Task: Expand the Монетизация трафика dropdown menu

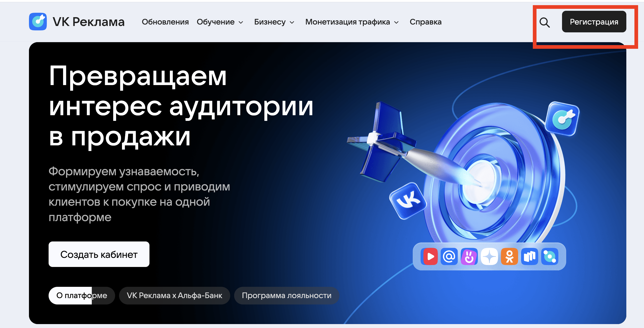Action: point(352,22)
